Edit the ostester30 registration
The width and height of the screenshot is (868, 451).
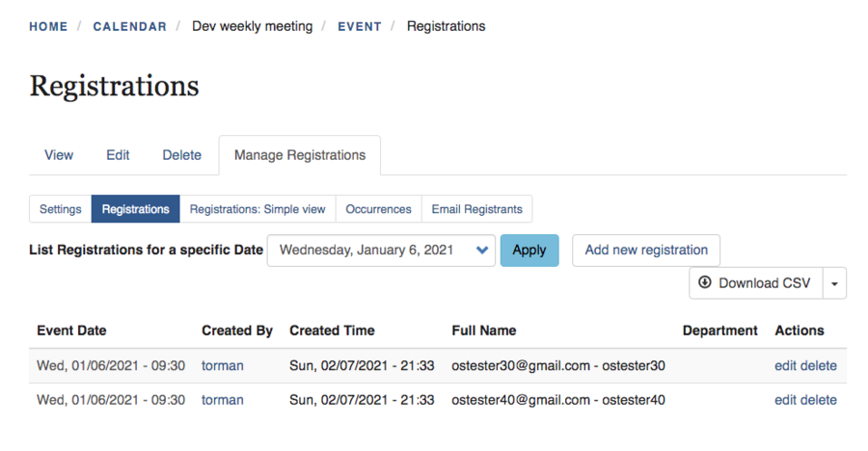pyautogui.click(x=785, y=366)
